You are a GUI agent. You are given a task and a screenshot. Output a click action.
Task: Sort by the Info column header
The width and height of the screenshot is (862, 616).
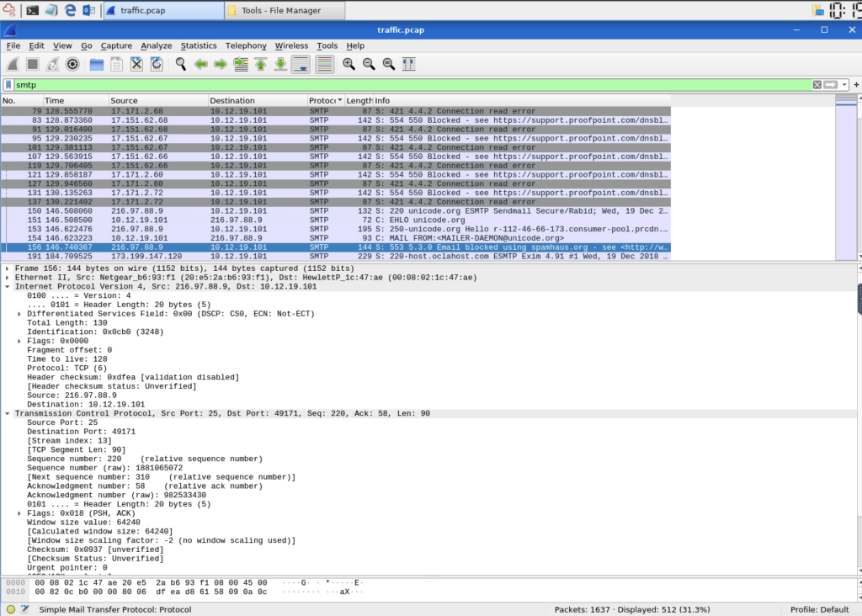tap(522, 100)
